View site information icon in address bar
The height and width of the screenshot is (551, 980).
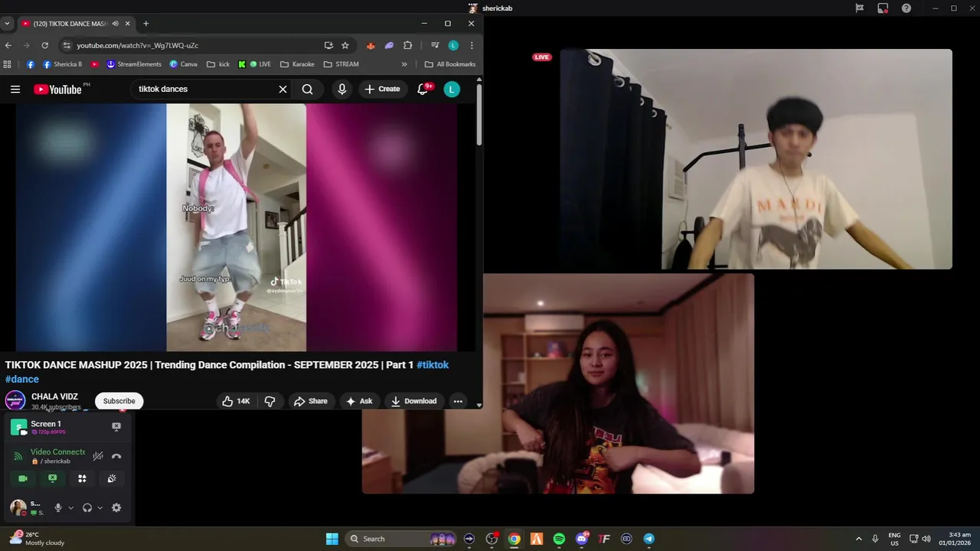(x=67, y=45)
